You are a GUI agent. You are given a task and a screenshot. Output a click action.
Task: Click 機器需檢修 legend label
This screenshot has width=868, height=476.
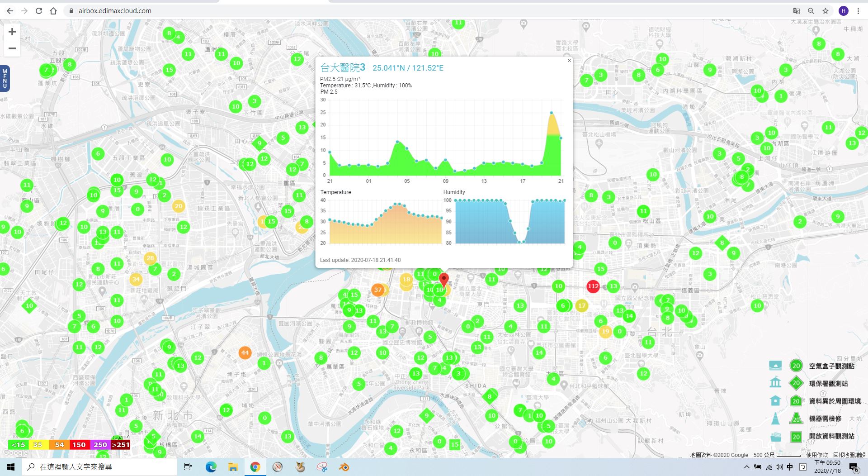point(825,419)
